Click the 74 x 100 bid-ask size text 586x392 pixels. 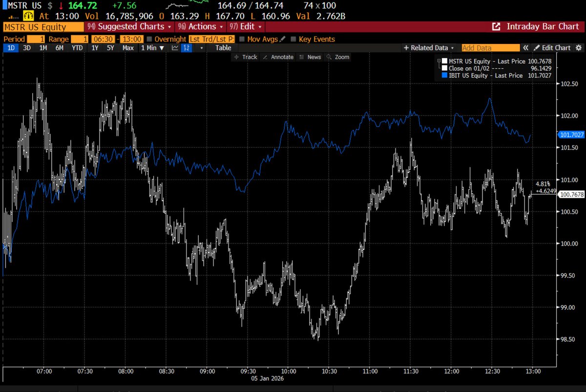pos(320,6)
